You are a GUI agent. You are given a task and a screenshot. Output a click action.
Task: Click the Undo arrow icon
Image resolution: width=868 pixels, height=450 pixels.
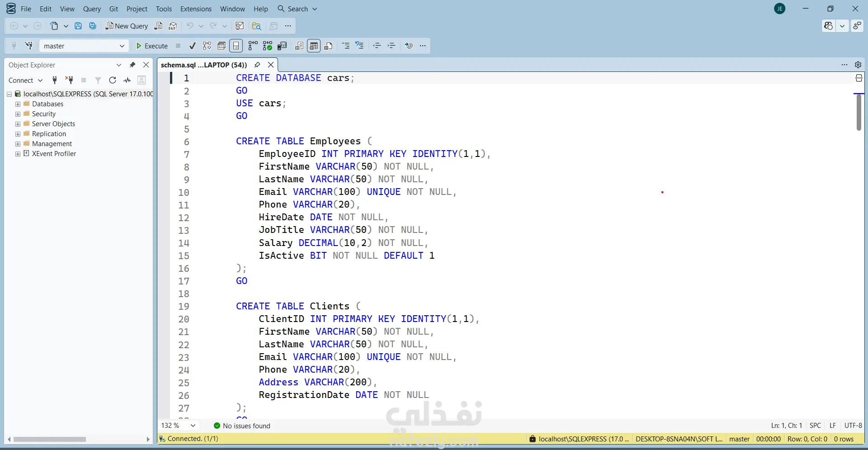[190, 26]
